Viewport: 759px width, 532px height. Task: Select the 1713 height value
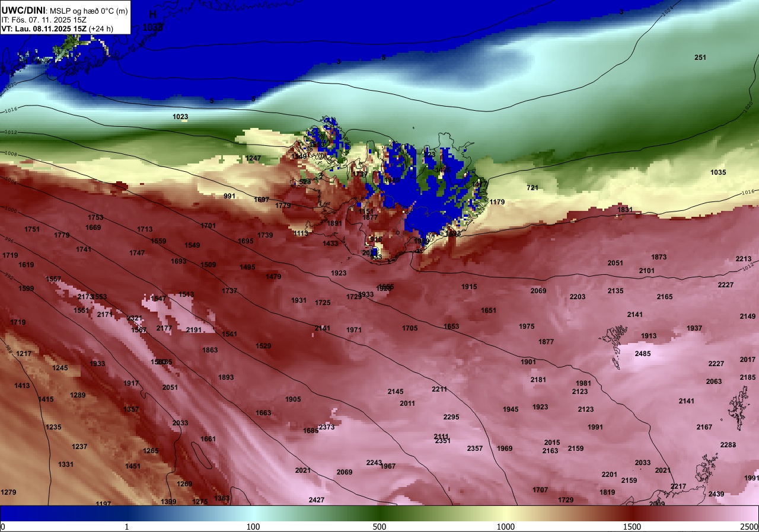coord(145,229)
